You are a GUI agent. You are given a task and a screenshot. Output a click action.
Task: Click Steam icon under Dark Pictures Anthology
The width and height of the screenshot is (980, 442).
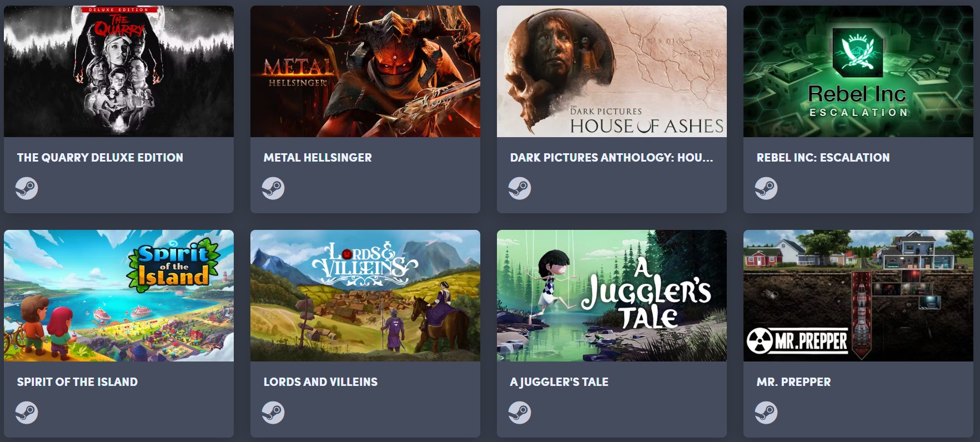pos(520,188)
